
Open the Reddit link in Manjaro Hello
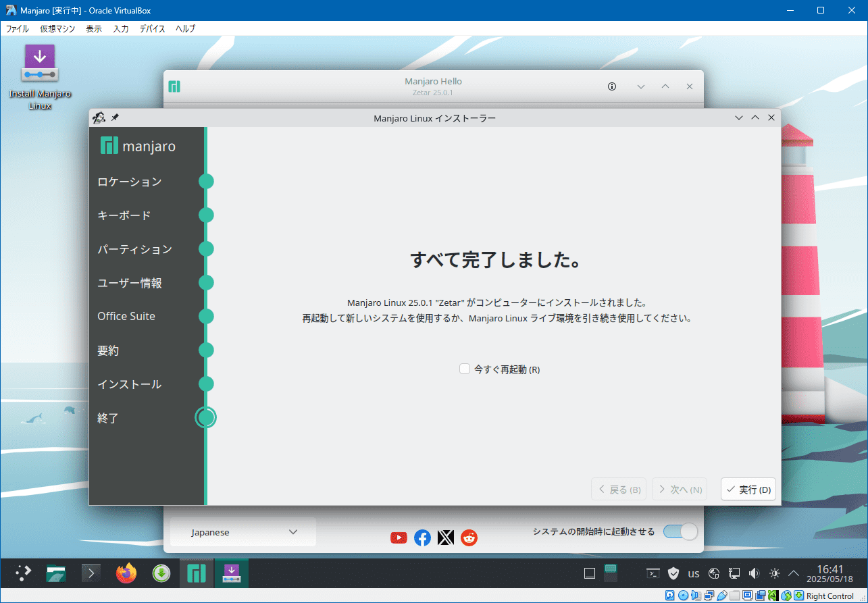(469, 538)
